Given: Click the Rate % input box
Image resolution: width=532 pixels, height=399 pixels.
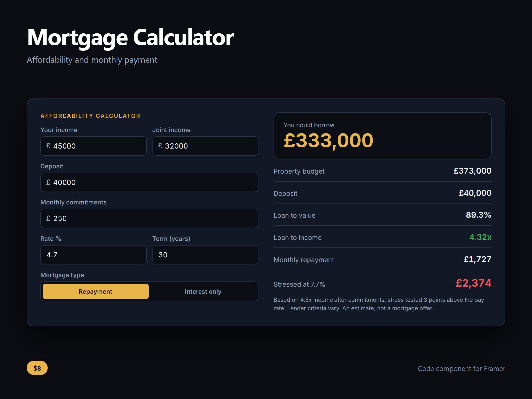Looking at the screenshot, I should 93,255.
